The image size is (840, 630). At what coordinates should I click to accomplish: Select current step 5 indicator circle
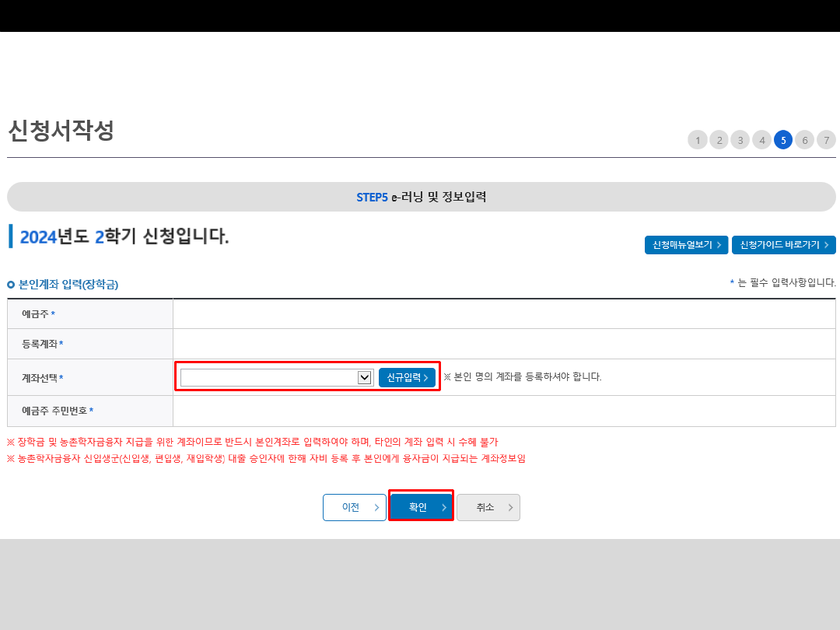(783, 140)
